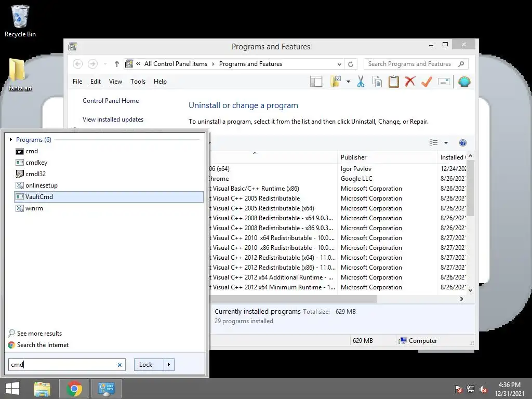532x399 pixels.
Task: Open recent locations dropdown arrow
Action: [x=105, y=64]
